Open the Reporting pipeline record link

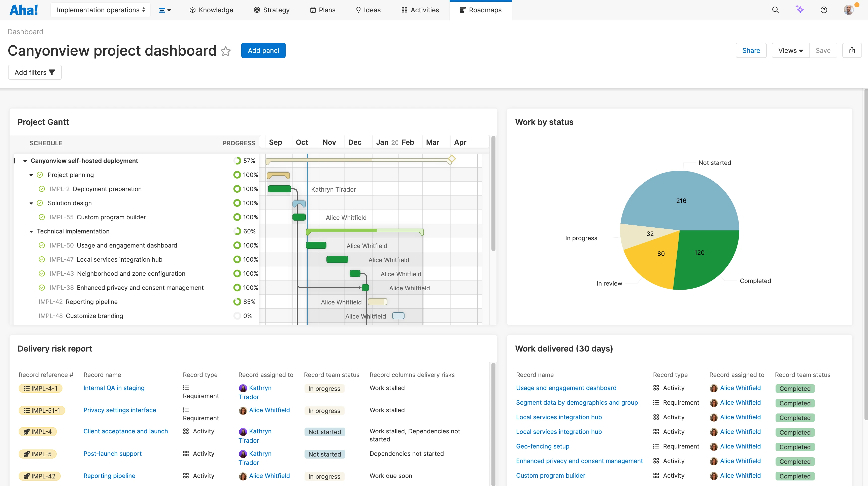109,476
